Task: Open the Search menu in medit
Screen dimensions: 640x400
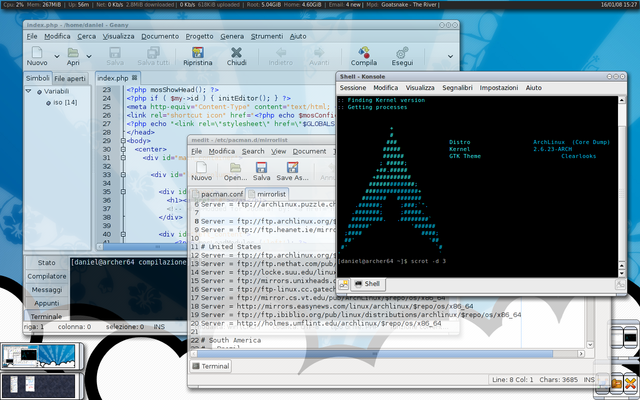Action: click(x=253, y=151)
